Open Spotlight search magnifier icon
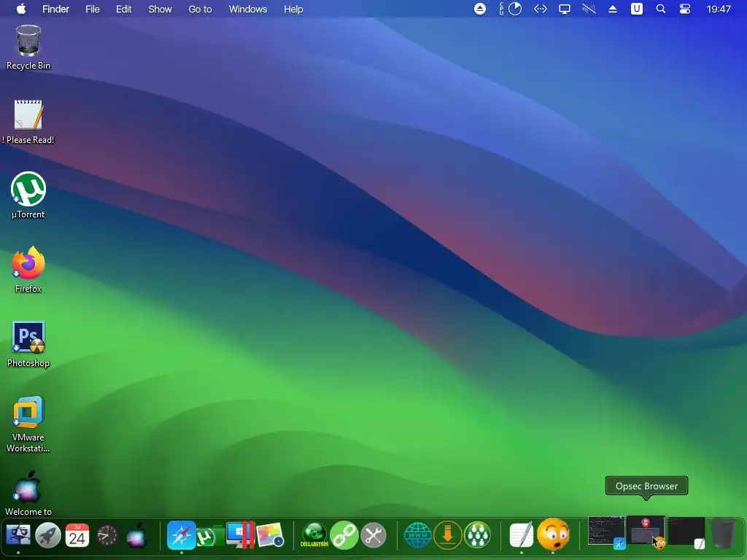 [x=660, y=9]
